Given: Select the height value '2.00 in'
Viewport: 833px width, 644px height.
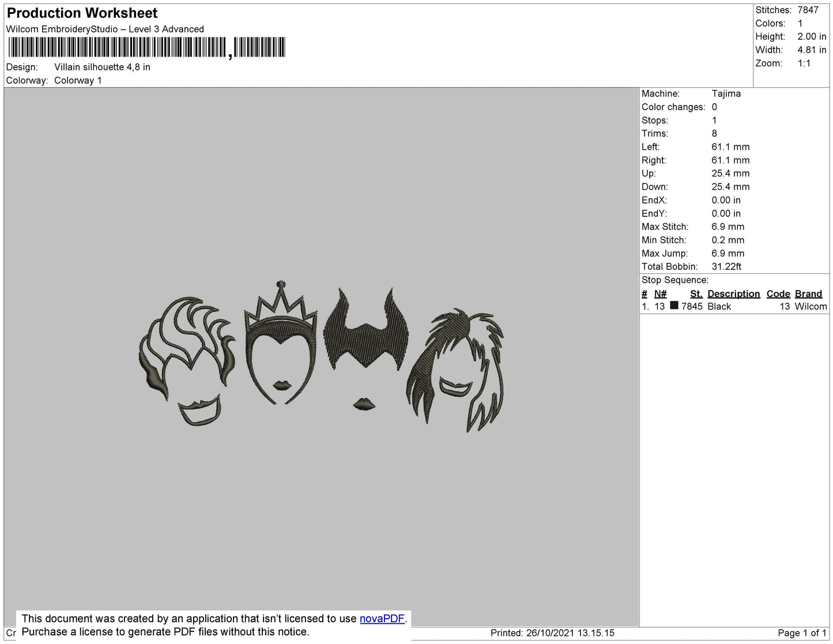Looking at the screenshot, I should pyautogui.click(x=812, y=36).
